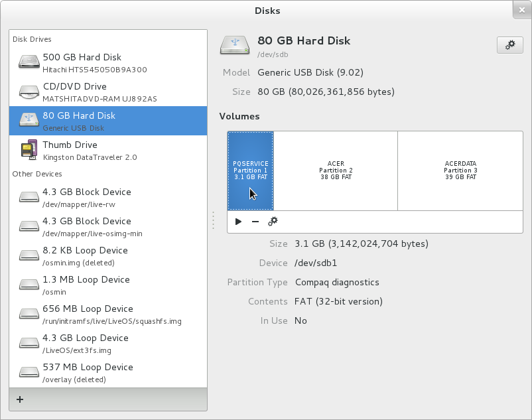Click the Generic USB Disk (9.02) model text

[x=310, y=72]
